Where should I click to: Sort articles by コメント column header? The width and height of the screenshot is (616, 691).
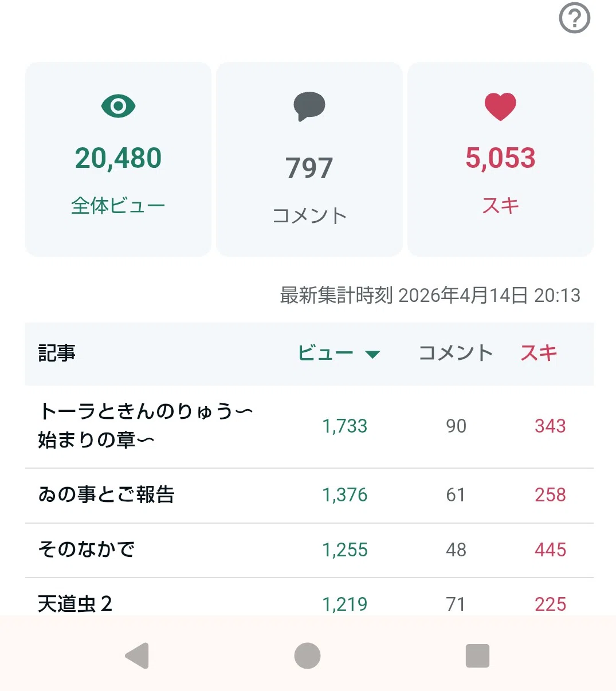pos(456,353)
